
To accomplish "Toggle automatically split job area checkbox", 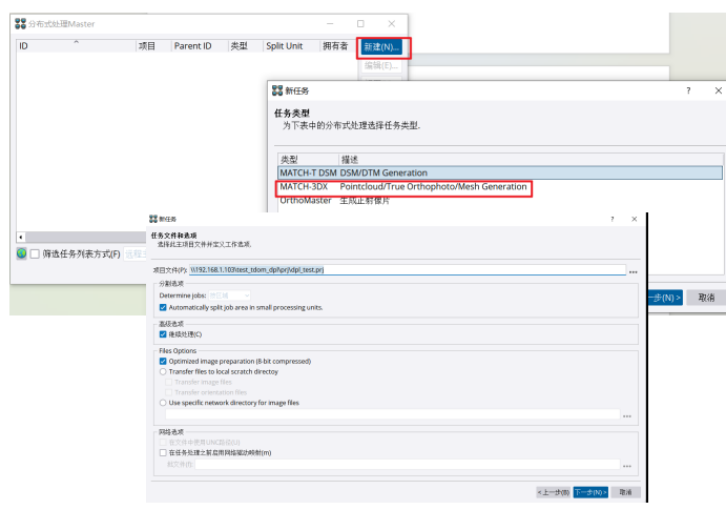I will pyautogui.click(x=163, y=307).
